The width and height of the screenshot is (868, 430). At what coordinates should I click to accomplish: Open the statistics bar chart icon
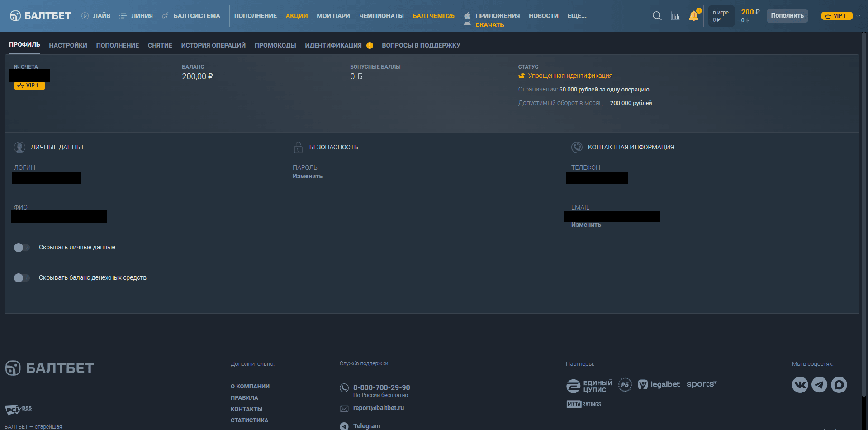point(675,16)
